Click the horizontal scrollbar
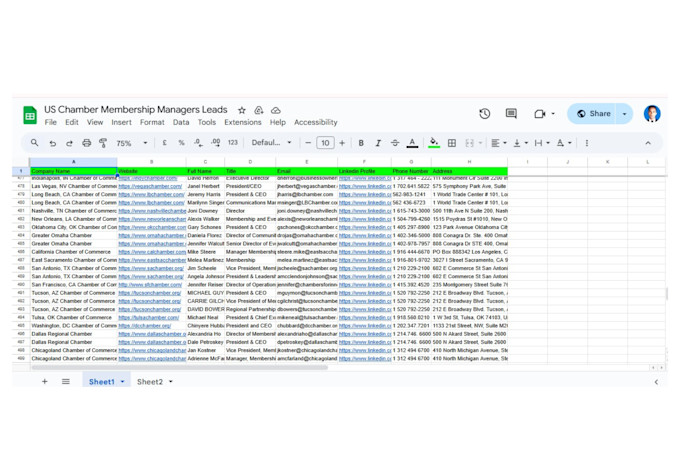 pos(179,367)
